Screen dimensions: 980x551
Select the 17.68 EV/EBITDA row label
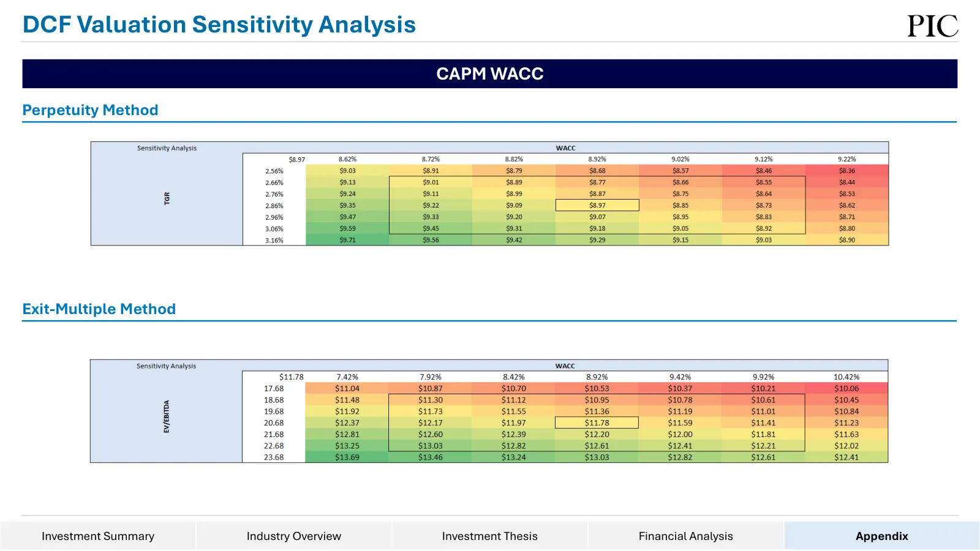[274, 389]
